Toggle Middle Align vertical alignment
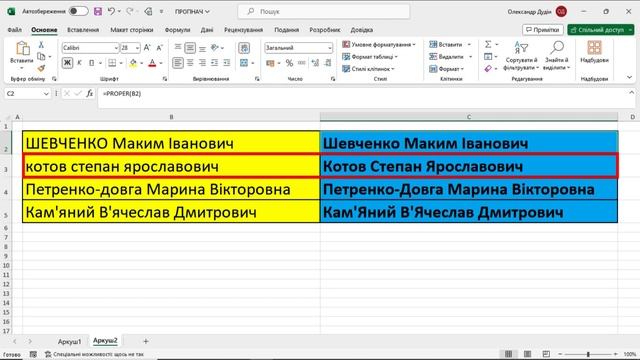This screenshot has width=640, height=360. pos(190,48)
